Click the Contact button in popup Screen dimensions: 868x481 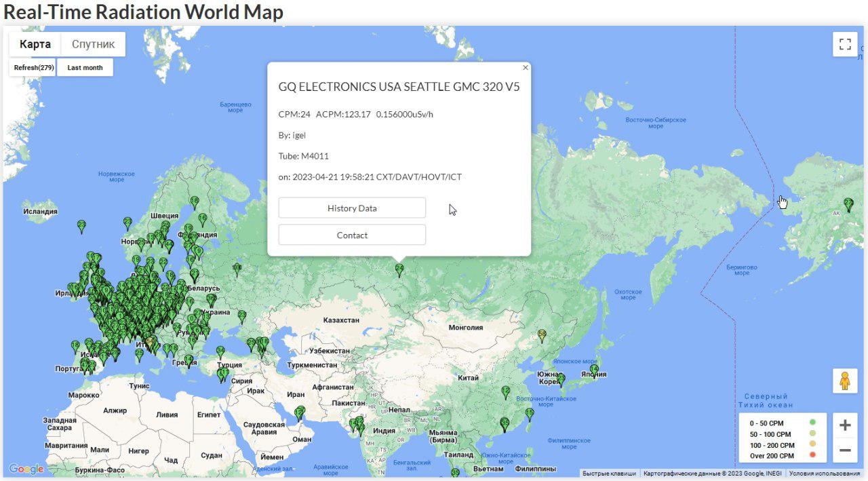pyautogui.click(x=352, y=235)
